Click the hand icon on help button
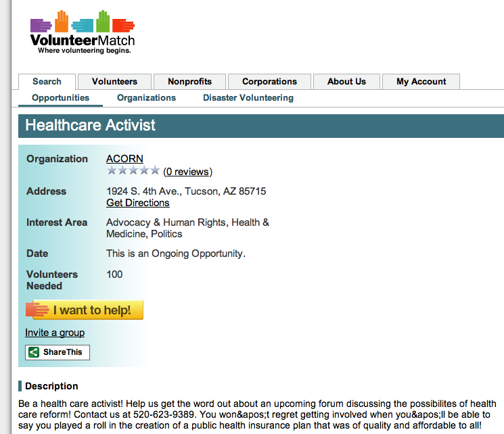 point(37,310)
